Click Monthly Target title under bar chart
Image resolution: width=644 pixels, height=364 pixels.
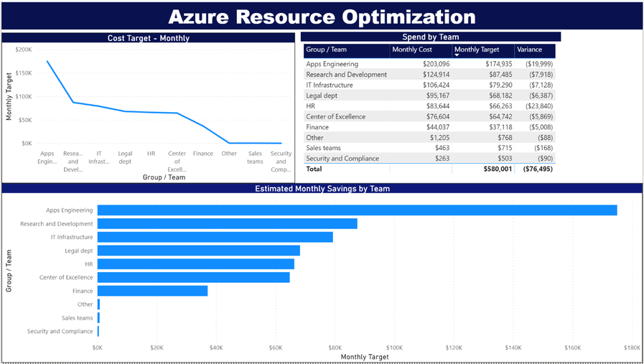tap(365, 357)
